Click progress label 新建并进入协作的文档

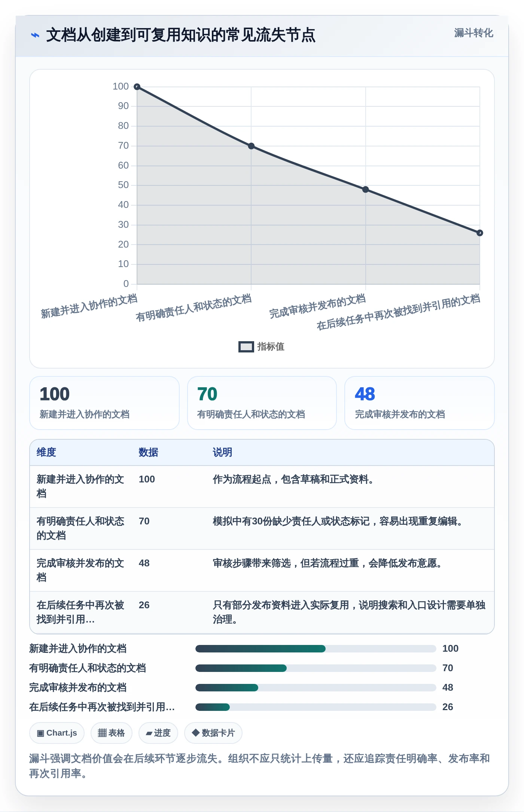[78, 649]
